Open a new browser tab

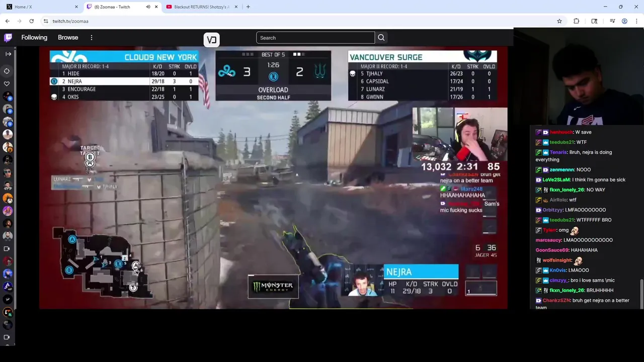[x=248, y=7]
